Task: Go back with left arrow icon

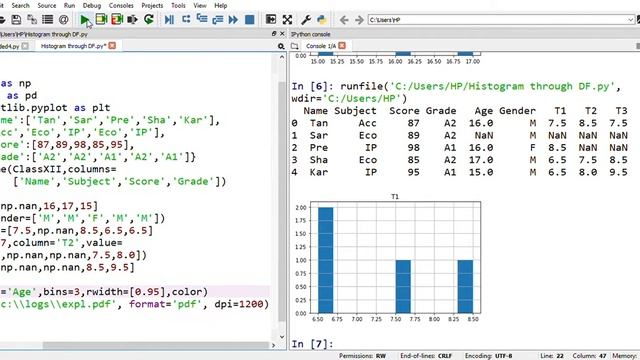Action: (344, 20)
